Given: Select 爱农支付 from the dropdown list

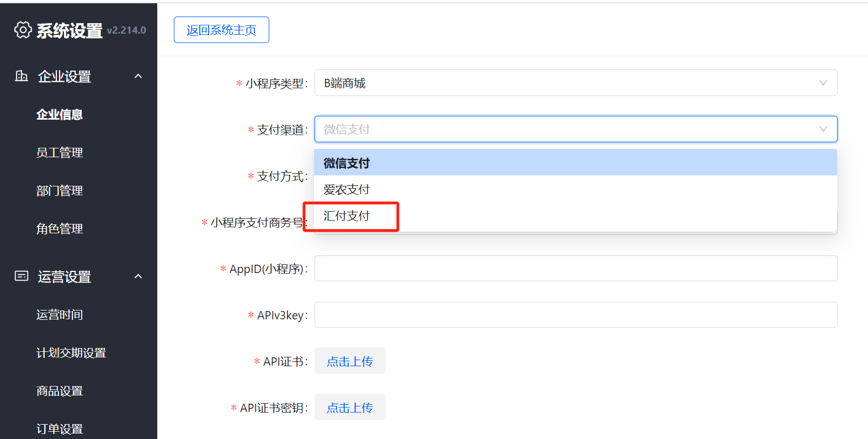Looking at the screenshot, I should 576,189.
